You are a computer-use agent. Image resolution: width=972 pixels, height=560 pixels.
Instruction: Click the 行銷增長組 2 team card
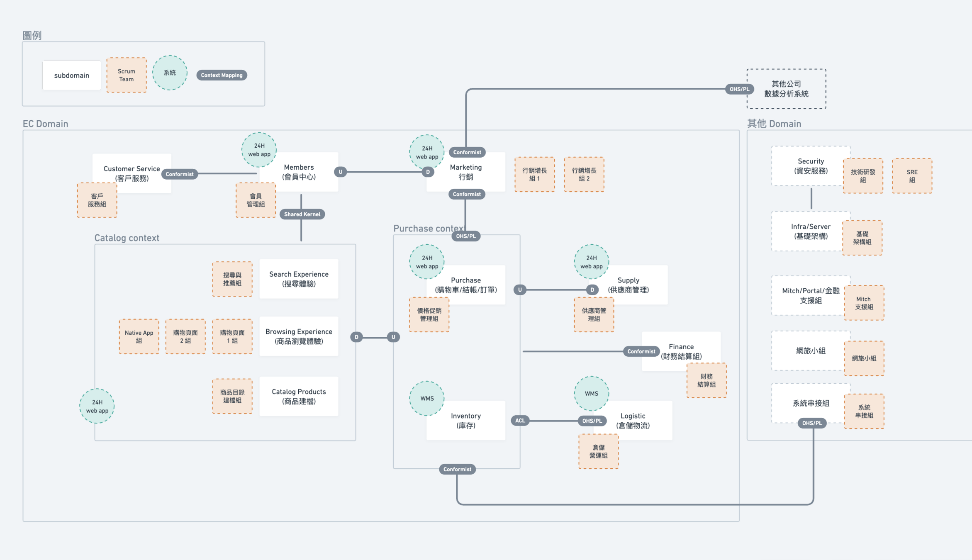(x=584, y=174)
